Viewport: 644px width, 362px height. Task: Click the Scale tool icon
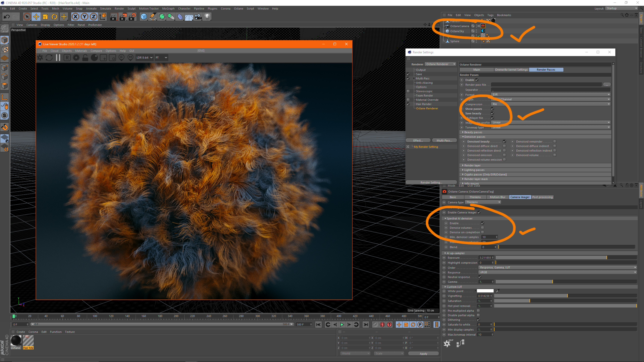tap(45, 17)
